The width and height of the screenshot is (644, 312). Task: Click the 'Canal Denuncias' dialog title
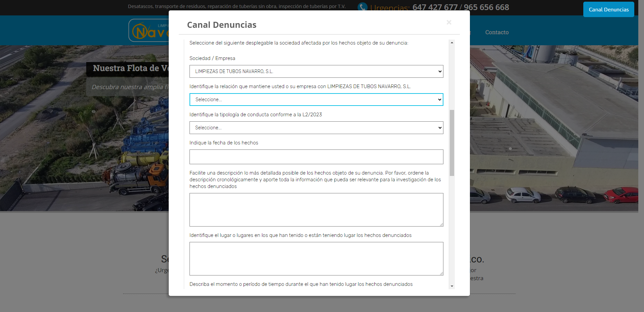coord(222,25)
